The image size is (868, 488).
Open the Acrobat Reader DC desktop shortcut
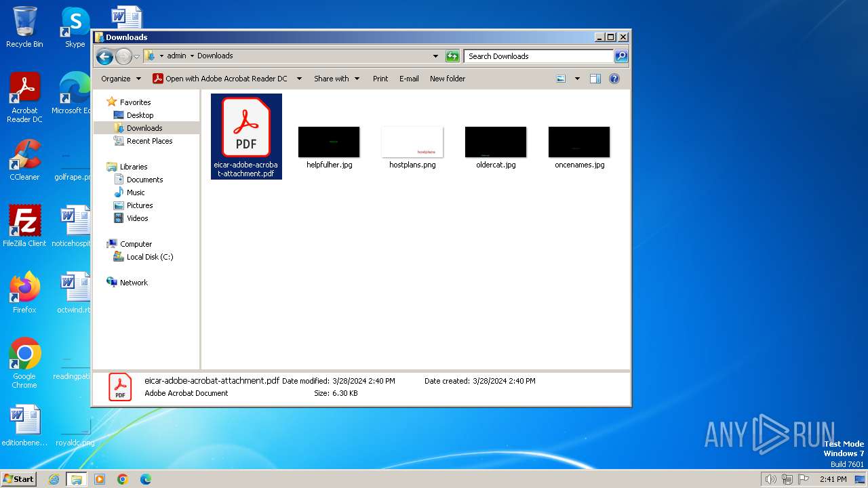coord(24,98)
